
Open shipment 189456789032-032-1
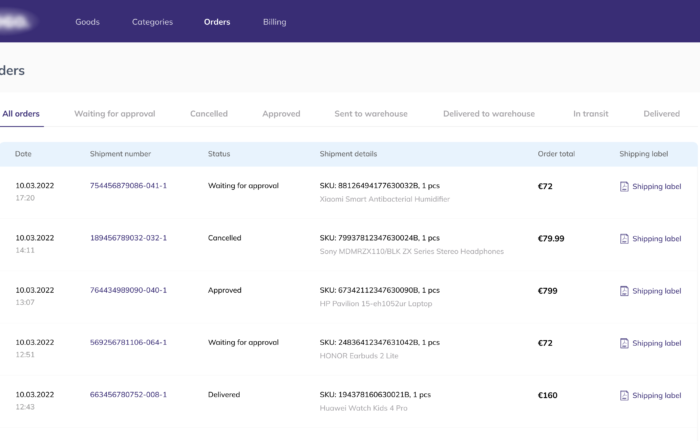pos(129,238)
